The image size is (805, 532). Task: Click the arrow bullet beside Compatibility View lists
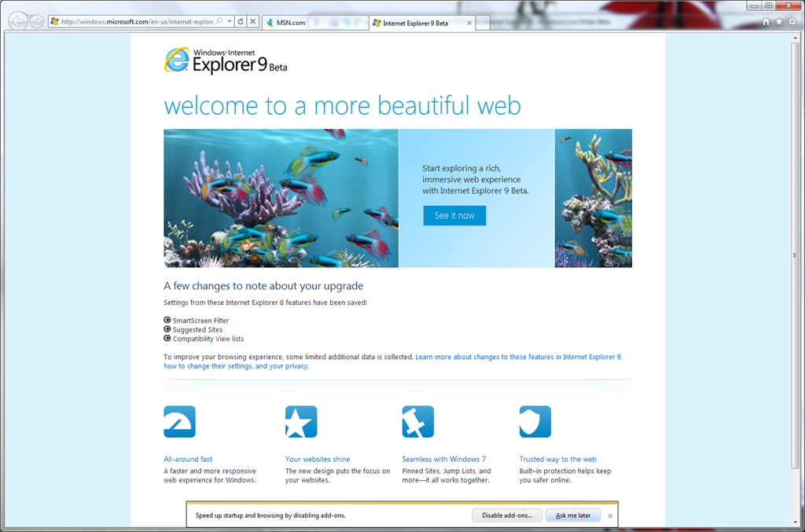(x=167, y=338)
